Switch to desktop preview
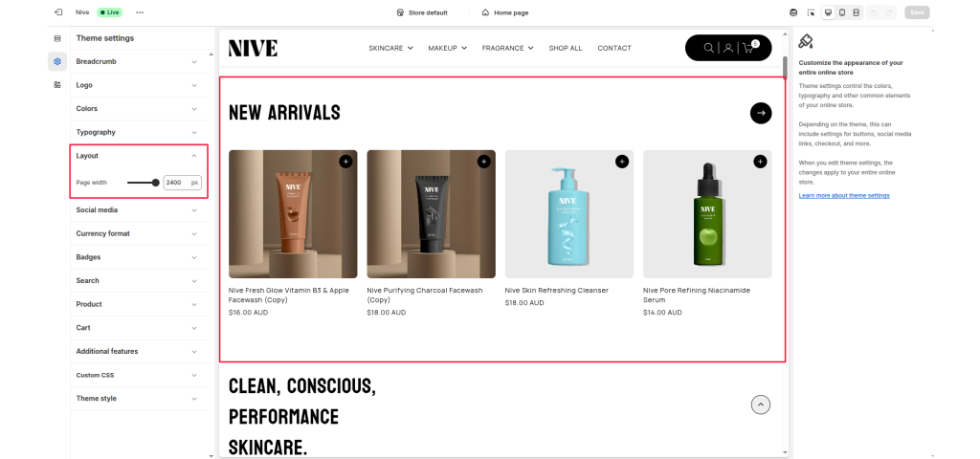The width and height of the screenshot is (980, 459). [x=828, y=12]
